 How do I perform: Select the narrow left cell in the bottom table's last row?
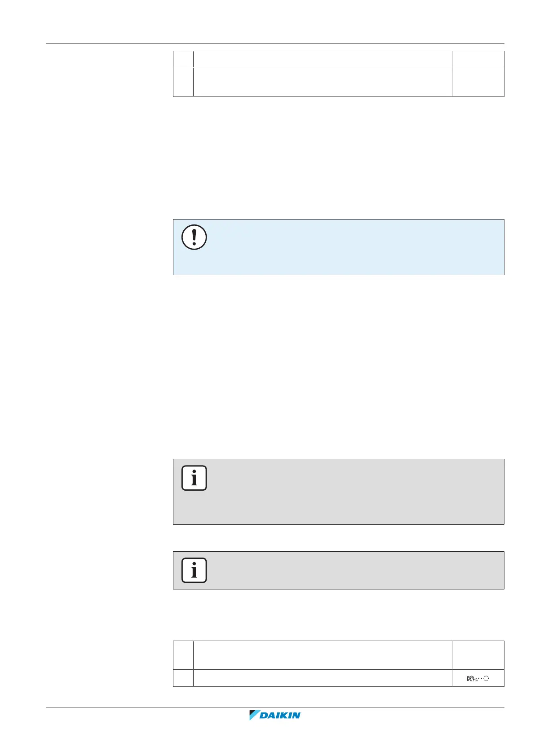click(x=183, y=678)
